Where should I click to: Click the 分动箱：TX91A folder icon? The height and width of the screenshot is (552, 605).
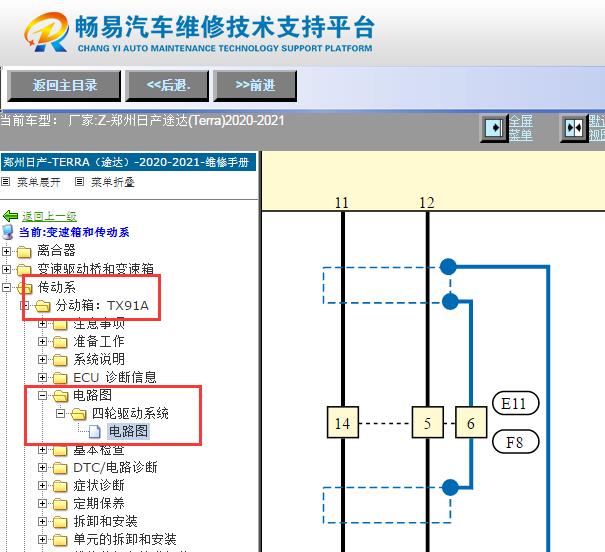pos(42,306)
